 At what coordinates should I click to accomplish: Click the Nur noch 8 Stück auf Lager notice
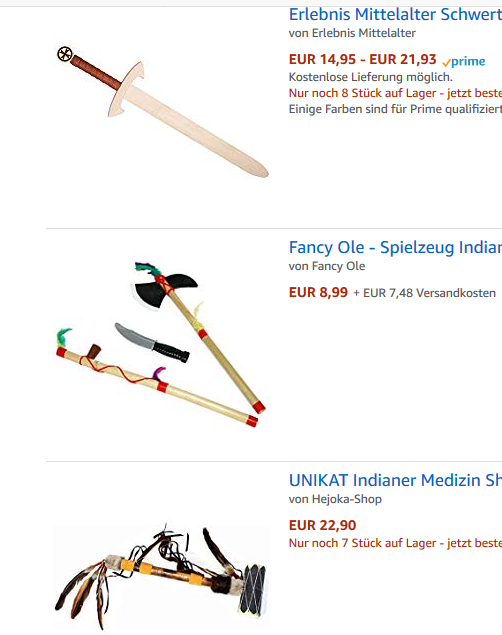395,93
